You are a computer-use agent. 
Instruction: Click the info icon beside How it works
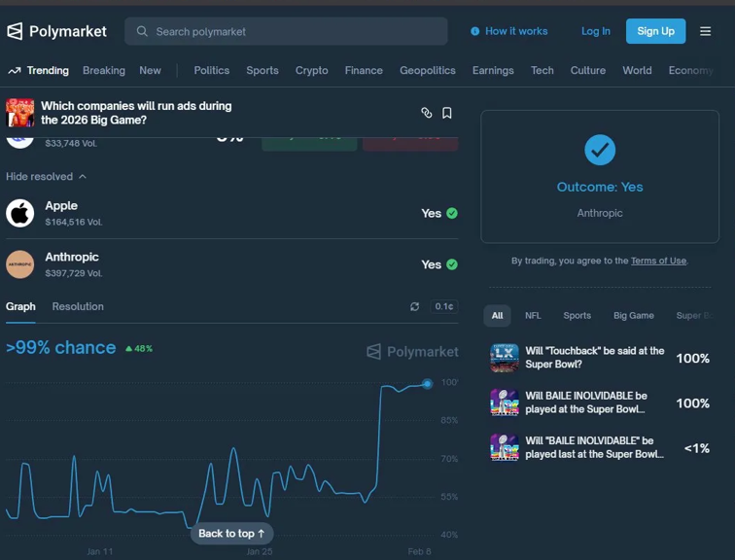coord(474,31)
